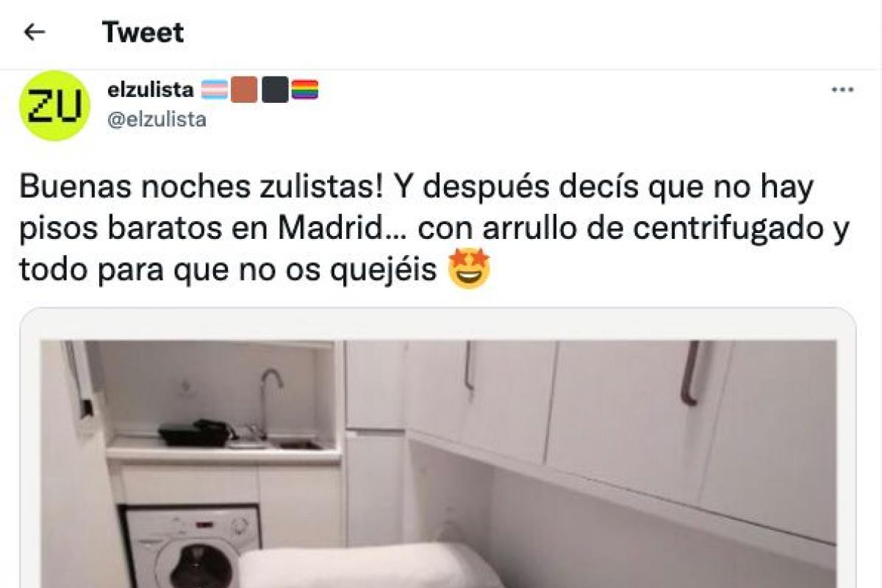Image resolution: width=882 pixels, height=588 pixels.
Task: Click the transgender flag emoji beside elzulista
Action: pyautogui.click(x=213, y=90)
